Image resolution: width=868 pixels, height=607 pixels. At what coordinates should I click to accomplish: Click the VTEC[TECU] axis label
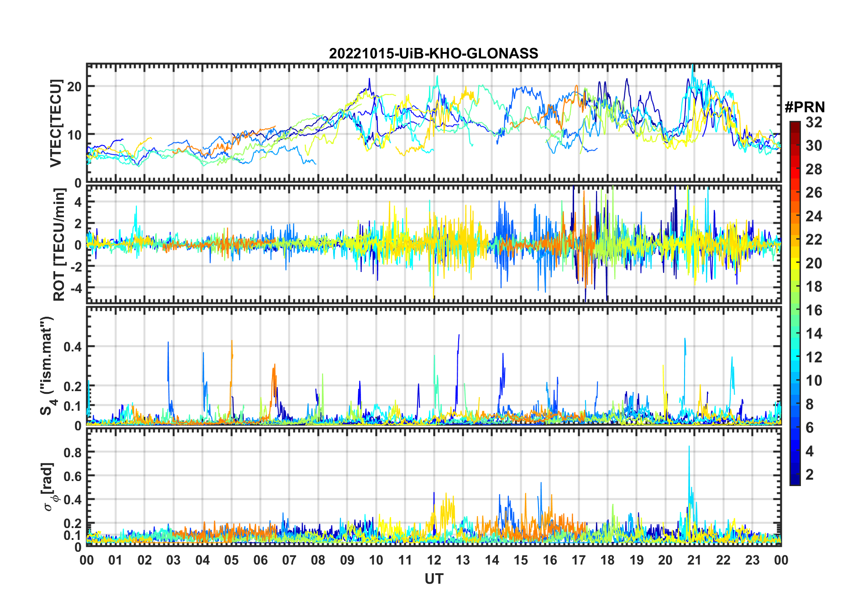[x=56, y=123]
